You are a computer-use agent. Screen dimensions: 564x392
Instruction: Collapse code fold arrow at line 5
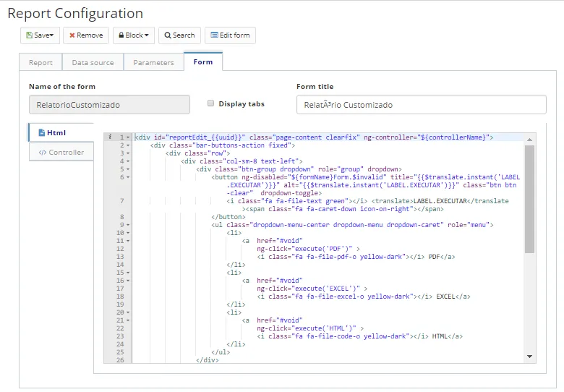128,169
